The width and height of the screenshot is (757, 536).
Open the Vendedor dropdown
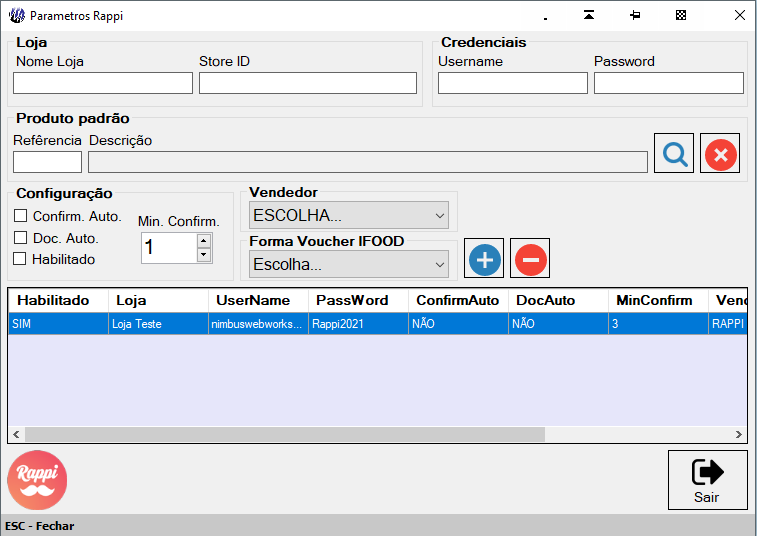pyautogui.click(x=349, y=215)
